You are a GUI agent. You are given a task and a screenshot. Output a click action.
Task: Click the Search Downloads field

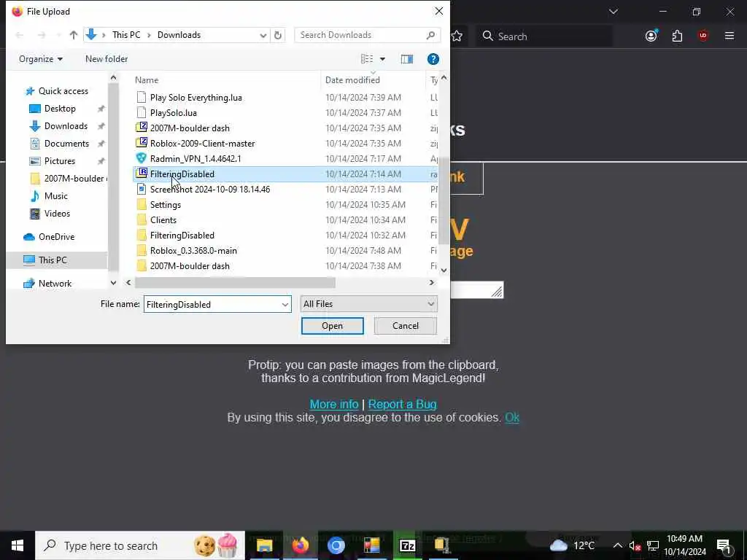[x=368, y=35]
